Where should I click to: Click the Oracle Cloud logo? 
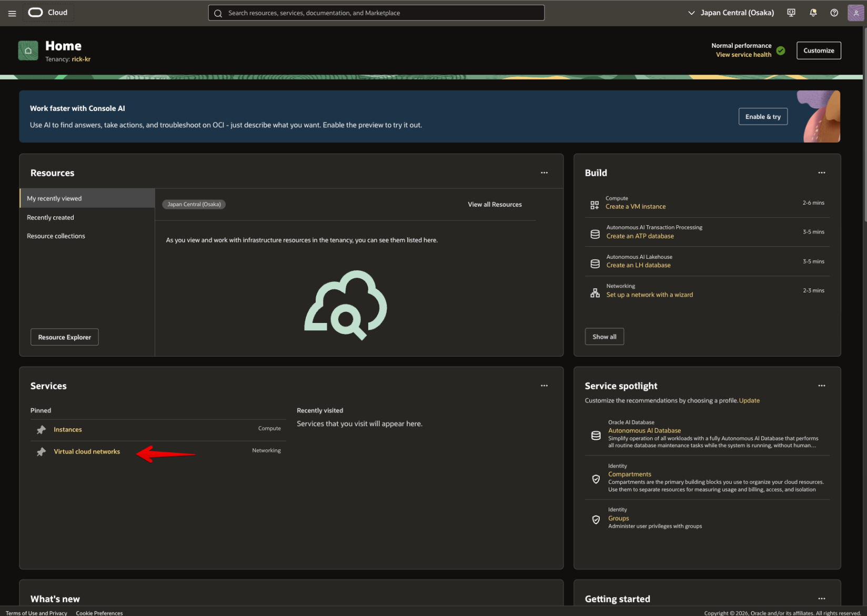[x=48, y=13]
